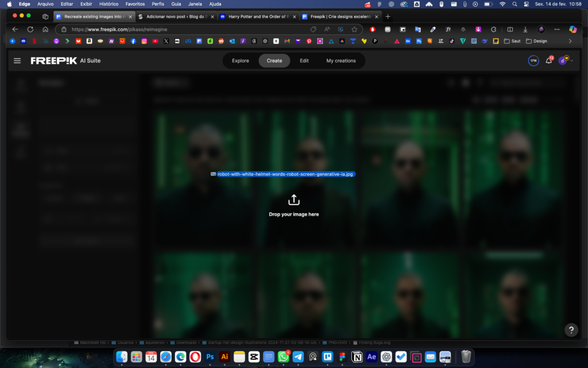
Task: Open the Favoritos menu in the menu bar
Action: [x=135, y=4]
